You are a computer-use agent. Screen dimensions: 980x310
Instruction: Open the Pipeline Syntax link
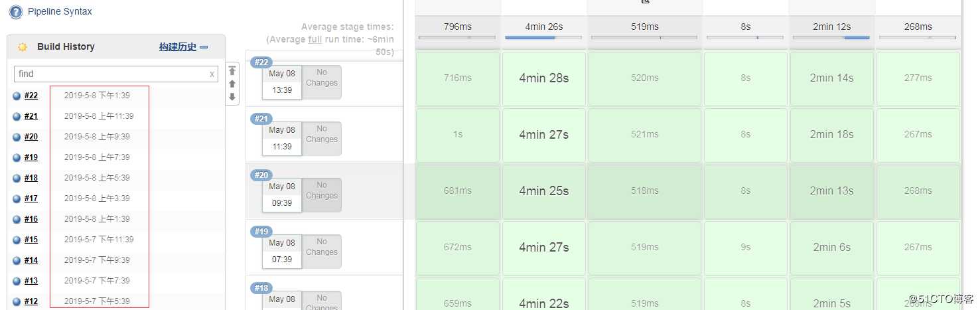[60, 12]
